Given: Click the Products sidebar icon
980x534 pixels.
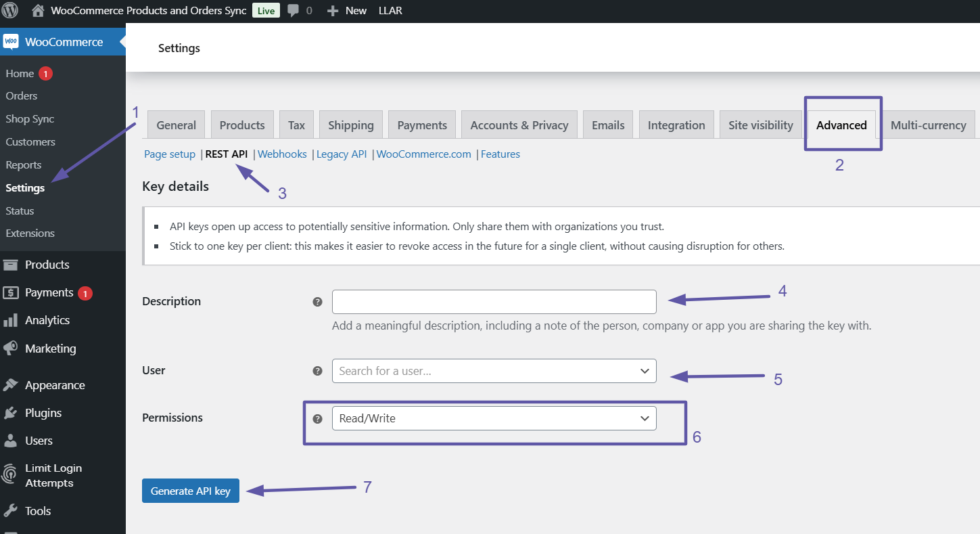Looking at the screenshot, I should coord(11,264).
